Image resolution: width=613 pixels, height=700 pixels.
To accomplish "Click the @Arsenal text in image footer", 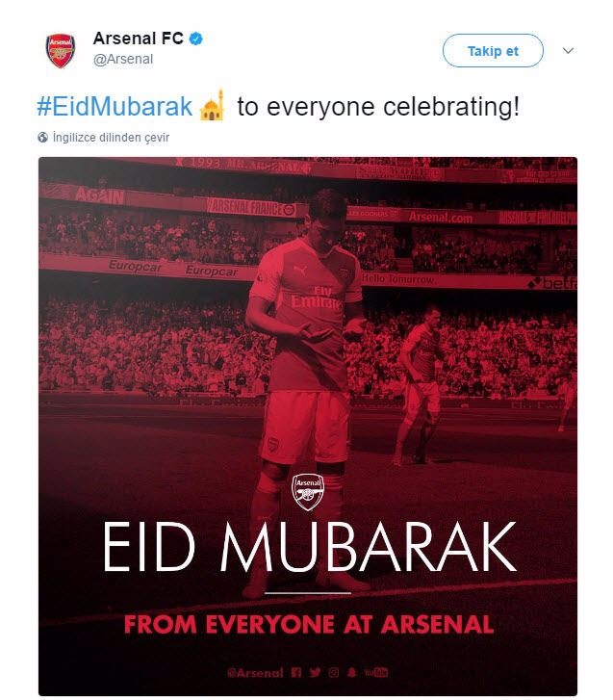I will coord(255,673).
